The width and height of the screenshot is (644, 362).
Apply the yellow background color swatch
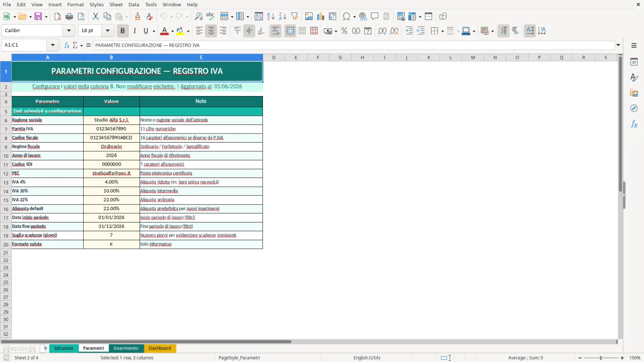[x=180, y=31]
